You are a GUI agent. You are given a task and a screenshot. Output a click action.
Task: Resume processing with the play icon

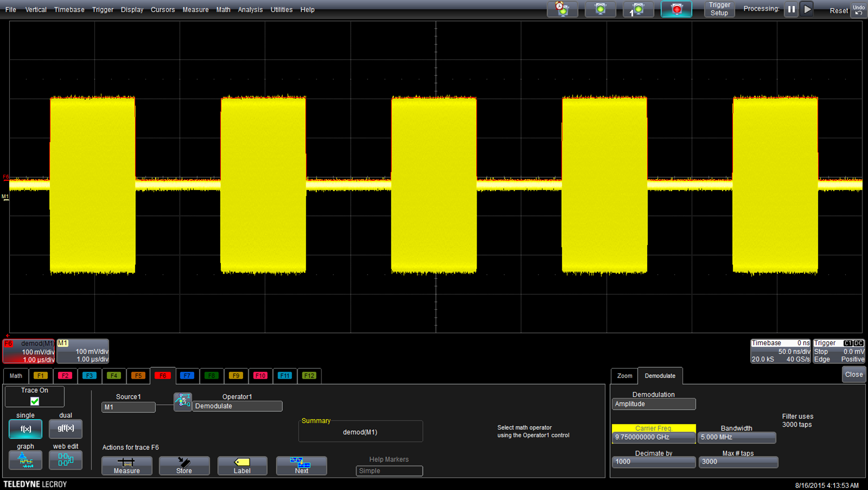click(807, 9)
